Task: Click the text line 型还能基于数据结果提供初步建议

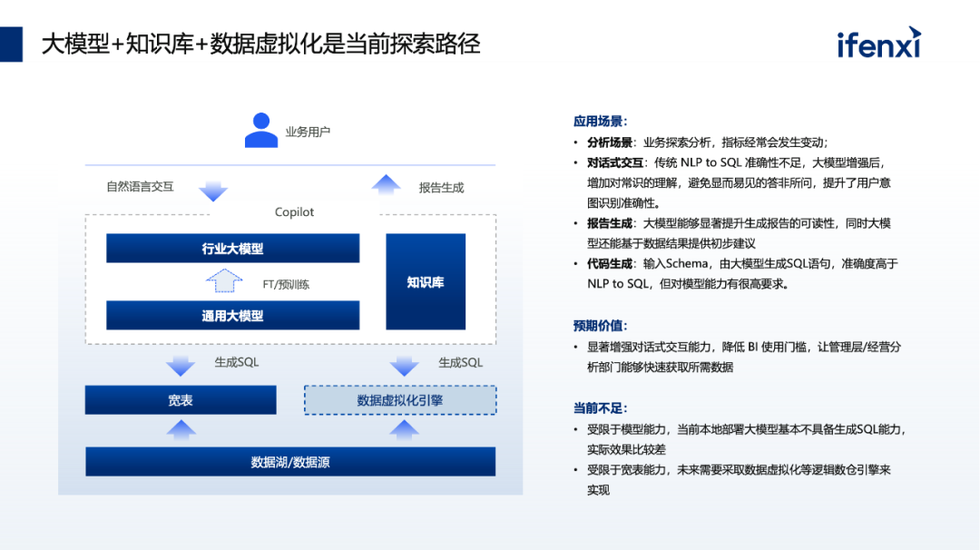Action: pos(671,243)
